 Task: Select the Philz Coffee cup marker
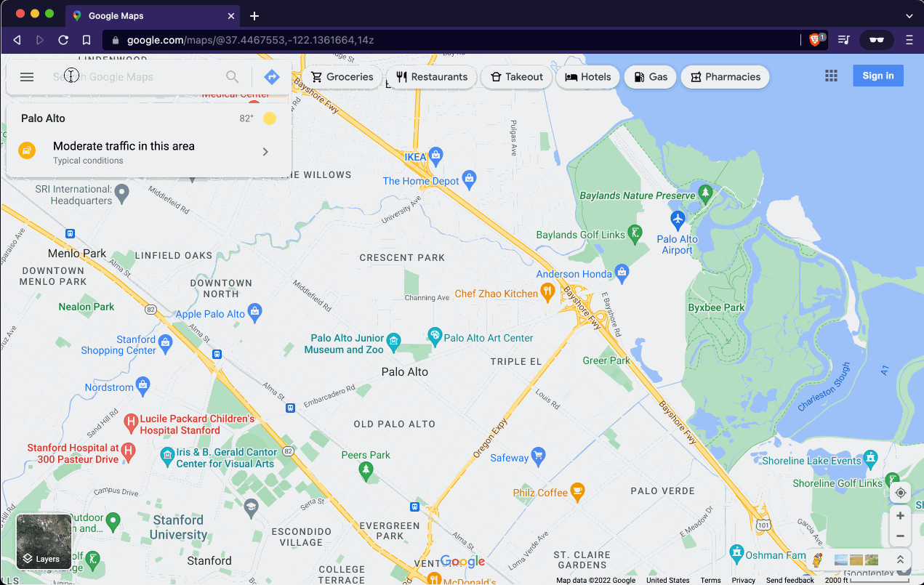(577, 491)
